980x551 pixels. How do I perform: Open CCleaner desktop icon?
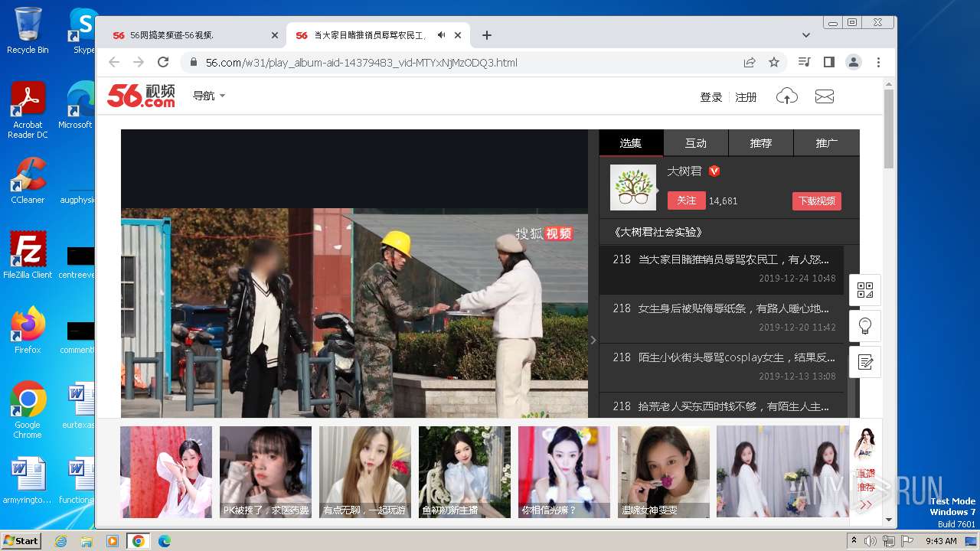click(x=28, y=181)
